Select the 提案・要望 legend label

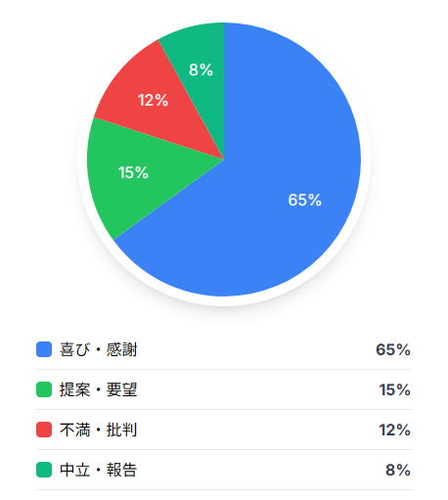98,389
